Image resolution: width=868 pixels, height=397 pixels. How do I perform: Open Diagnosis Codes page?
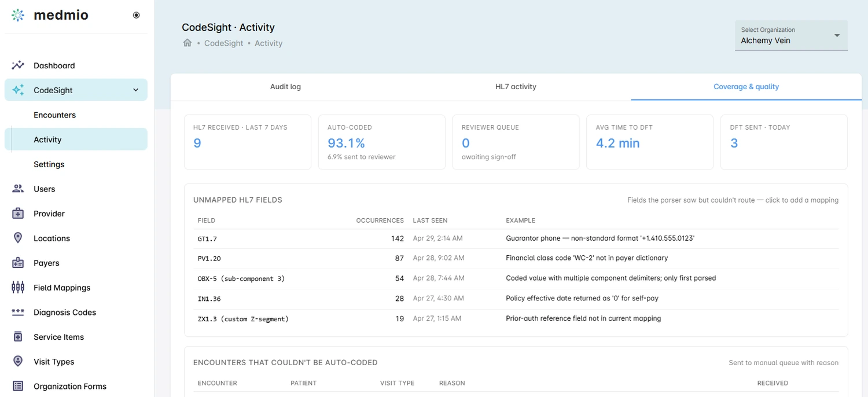click(x=76, y=312)
